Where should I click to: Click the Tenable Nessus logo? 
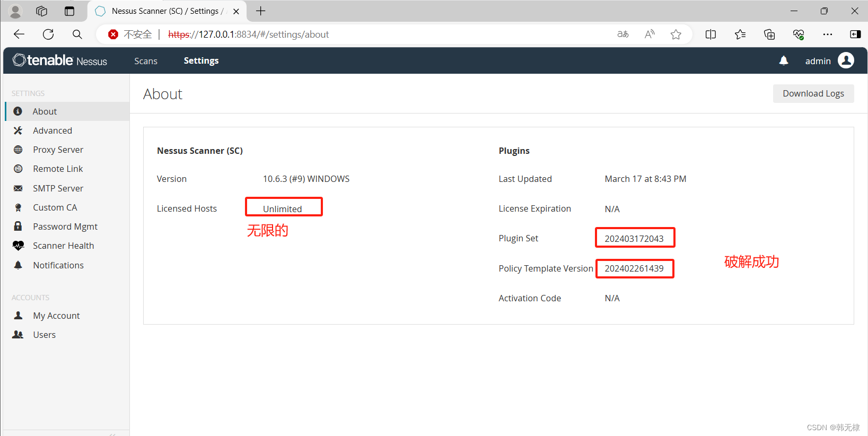pyautogui.click(x=60, y=60)
